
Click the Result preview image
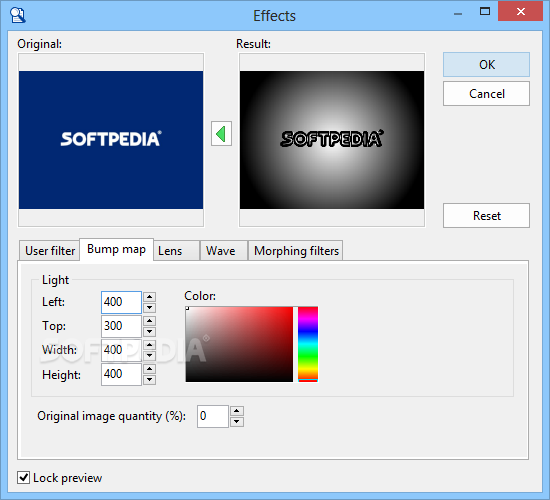332,140
